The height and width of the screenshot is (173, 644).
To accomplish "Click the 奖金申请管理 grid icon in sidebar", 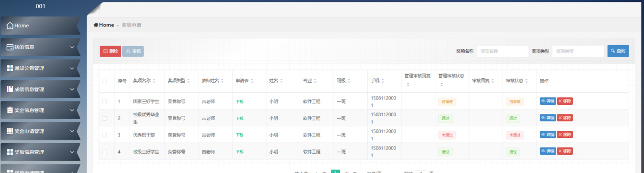I will tap(10, 131).
